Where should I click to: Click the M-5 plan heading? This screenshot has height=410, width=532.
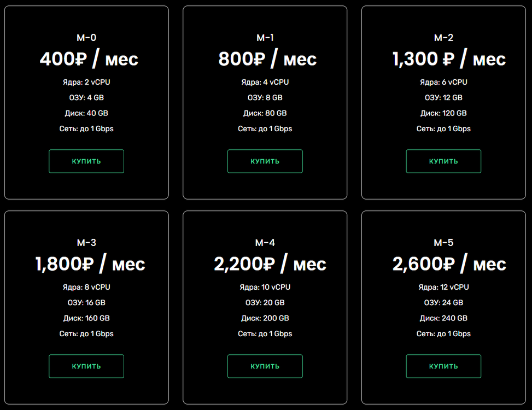[443, 243]
